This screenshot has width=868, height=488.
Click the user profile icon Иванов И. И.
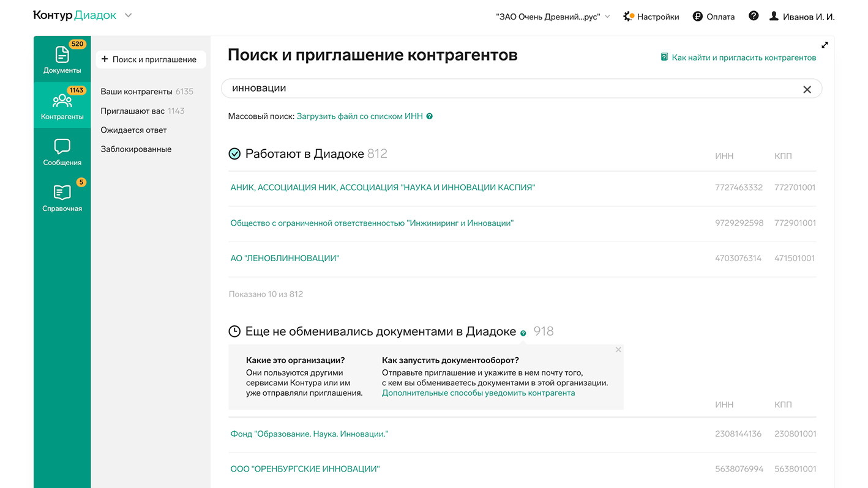pyautogui.click(x=774, y=17)
